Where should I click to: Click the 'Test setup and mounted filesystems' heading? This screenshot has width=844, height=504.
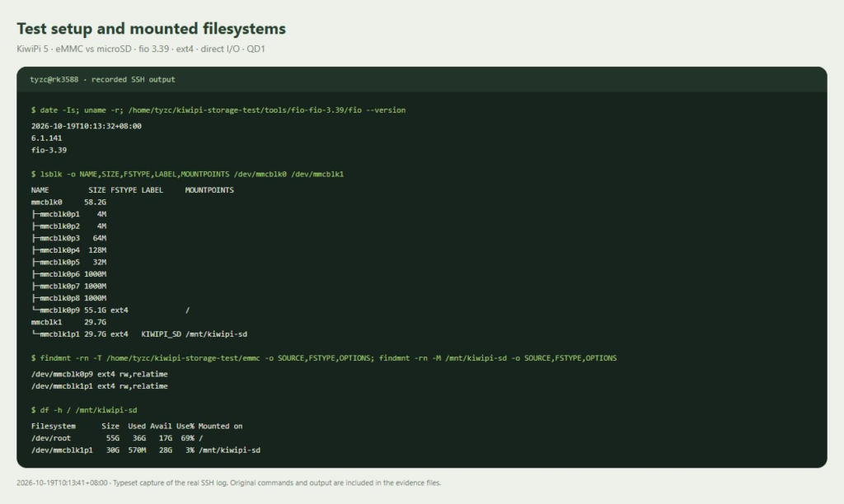pos(152,29)
